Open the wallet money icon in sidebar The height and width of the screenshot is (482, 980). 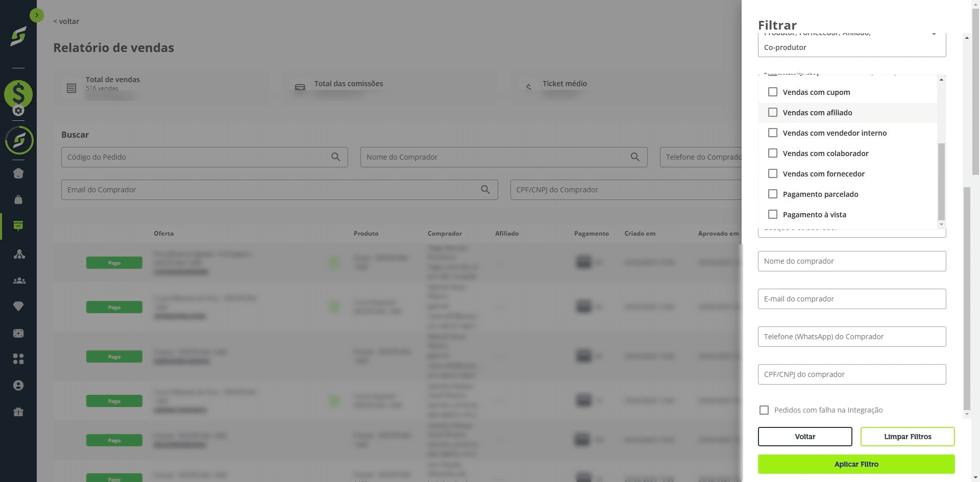18,333
